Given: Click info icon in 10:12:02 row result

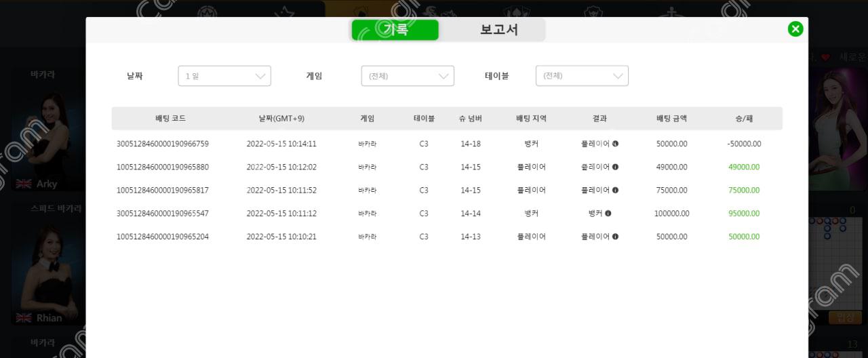Looking at the screenshot, I should tap(615, 167).
